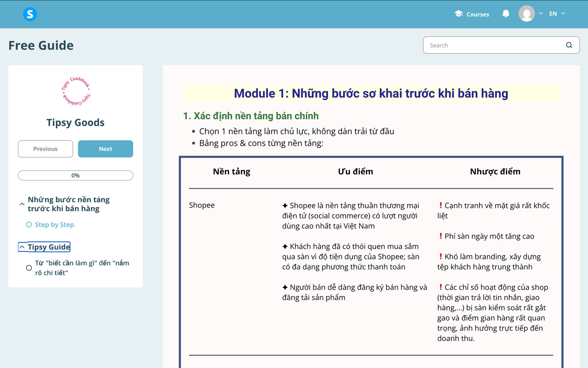Click the Tipsy Guidebook circular logo

[76, 91]
